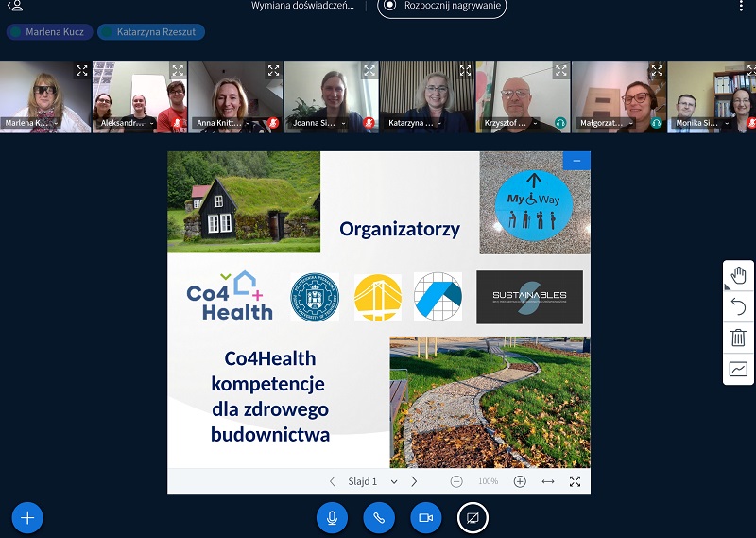This screenshot has width=756, height=538.
Task: Open Katarzyna webcam name dropdown
Action: pyautogui.click(x=415, y=123)
